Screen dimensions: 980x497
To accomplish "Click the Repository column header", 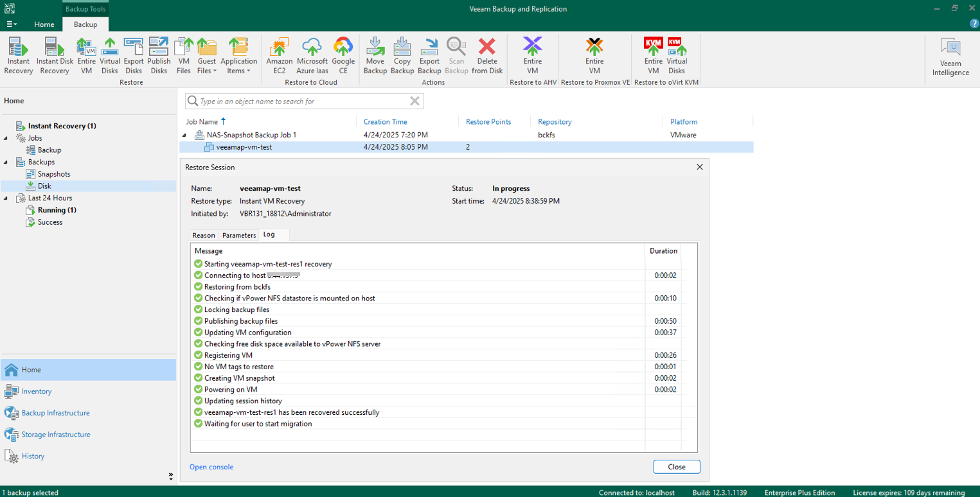I will click(x=555, y=121).
